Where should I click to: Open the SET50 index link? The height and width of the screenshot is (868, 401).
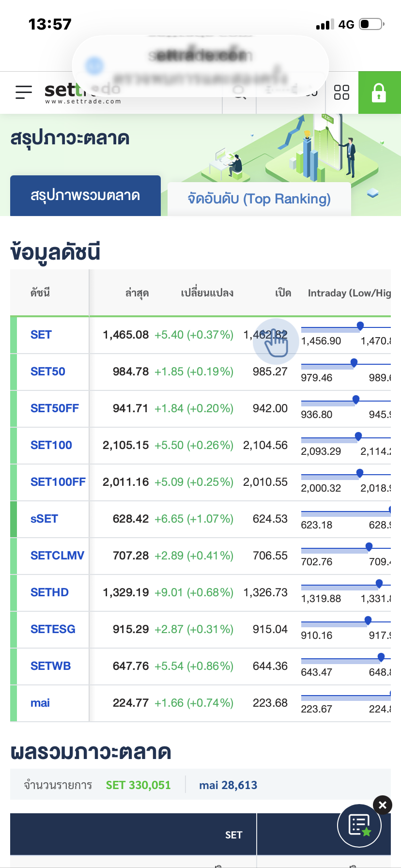[48, 372]
